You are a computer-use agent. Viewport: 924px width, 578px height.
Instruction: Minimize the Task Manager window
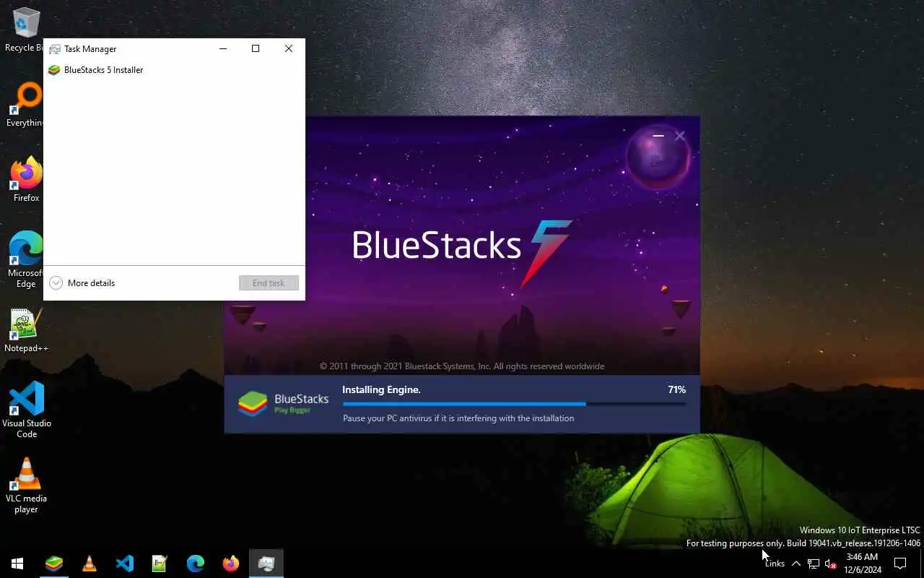click(223, 48)
